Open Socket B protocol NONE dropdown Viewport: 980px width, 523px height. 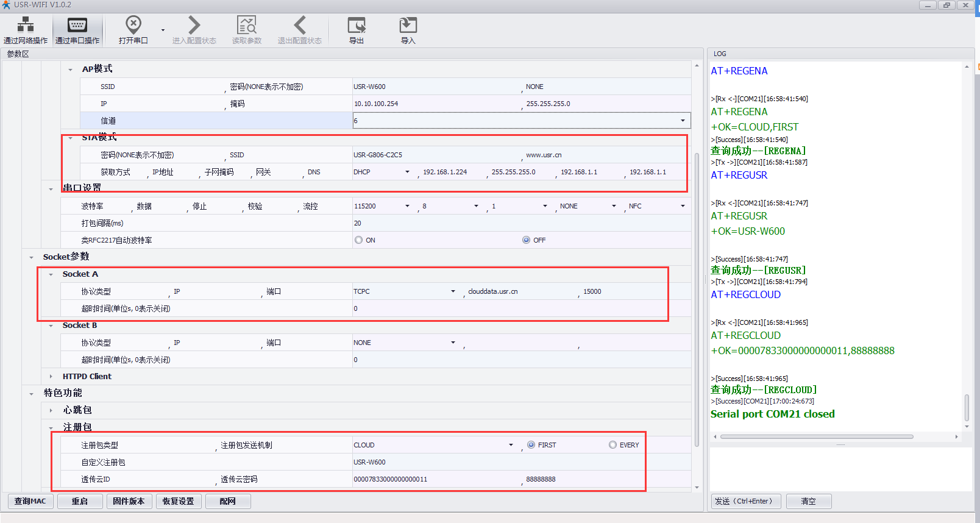click(453, 343)
